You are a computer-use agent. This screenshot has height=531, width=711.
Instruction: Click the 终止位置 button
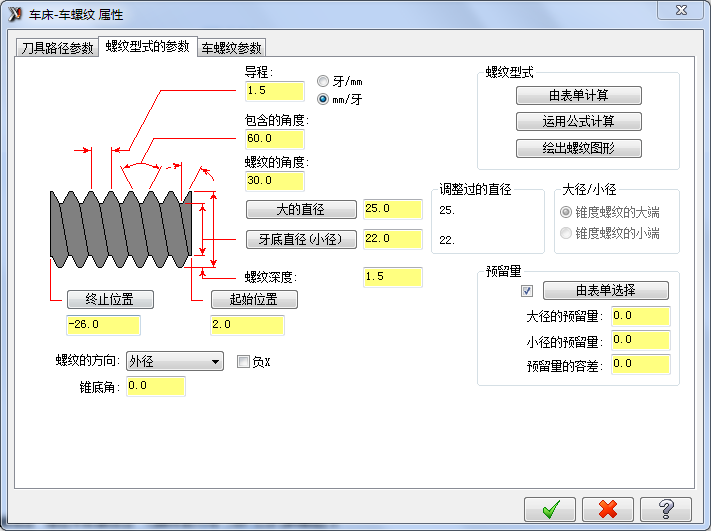[110, 300]
